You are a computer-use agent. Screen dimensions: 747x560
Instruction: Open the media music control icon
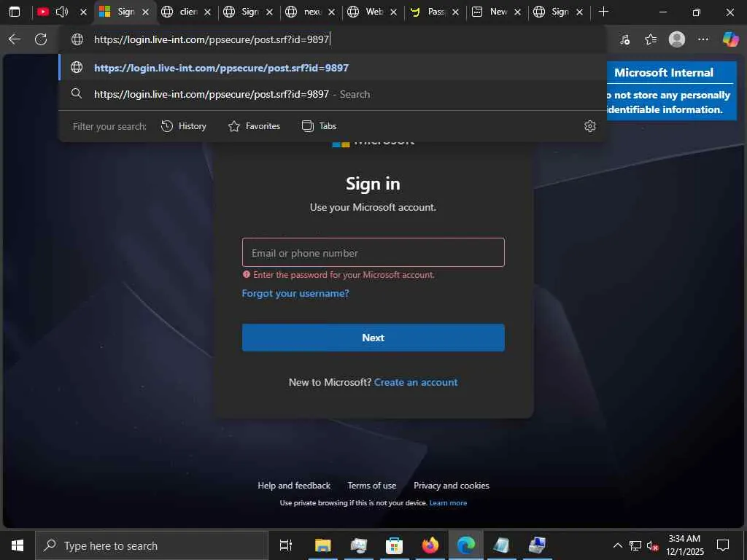point(624,39)
